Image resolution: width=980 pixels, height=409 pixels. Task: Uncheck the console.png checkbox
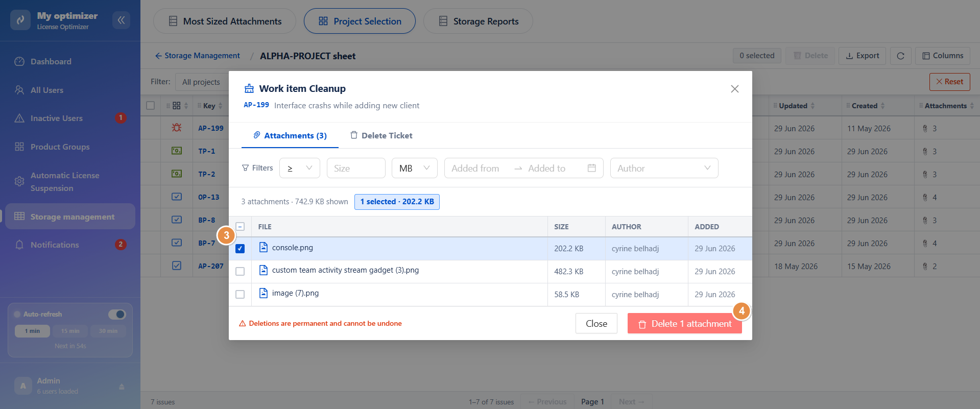tap(240, 249)
